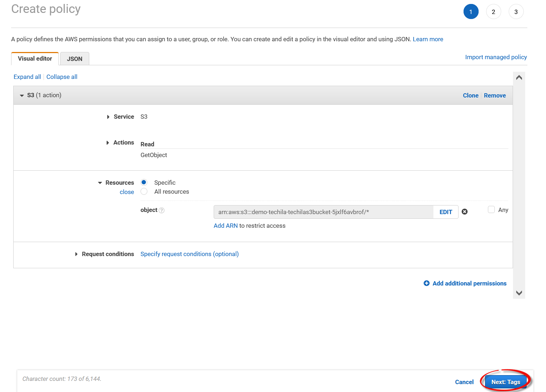Go to step 2 circle
This screenshot has height=392, width=546.
pyautogui.click(x=493, y=12)
